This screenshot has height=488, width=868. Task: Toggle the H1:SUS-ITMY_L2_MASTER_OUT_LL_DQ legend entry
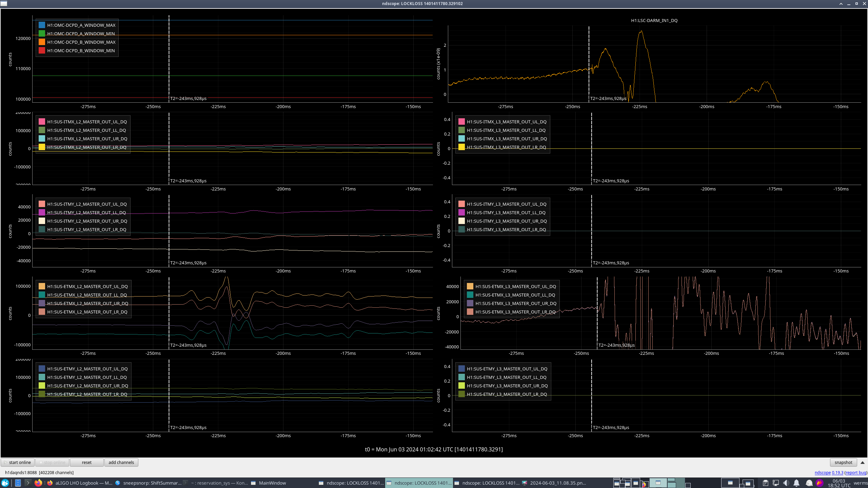click(86, 212)
